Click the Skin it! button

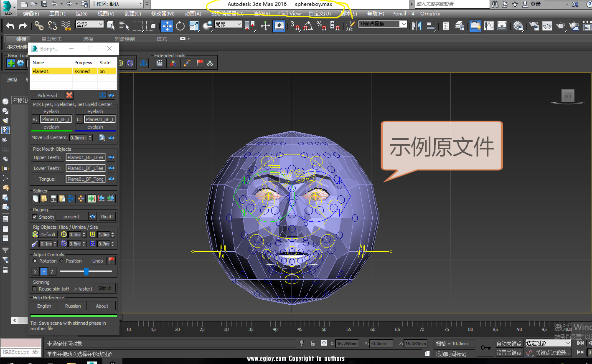(x=105, y=288)
